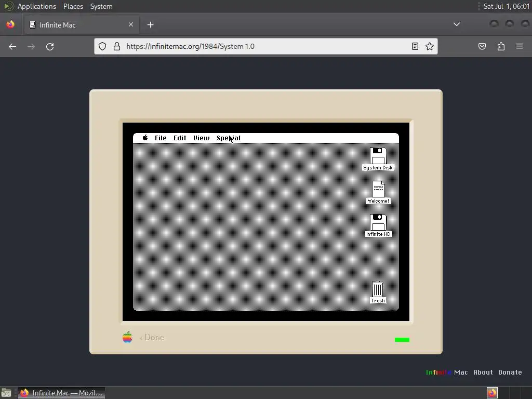Open the Places system menu

point(73,6)
